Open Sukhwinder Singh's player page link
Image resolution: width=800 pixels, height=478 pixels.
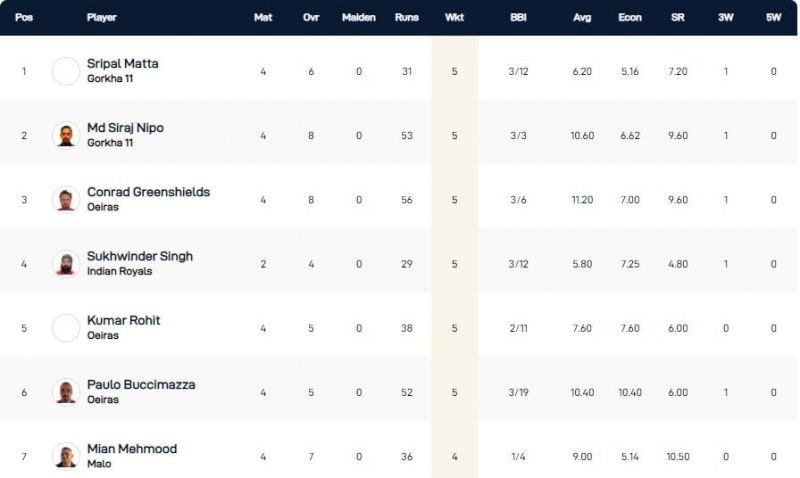140,256
